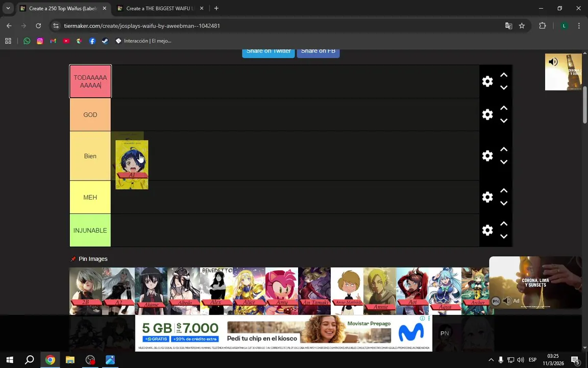
Task: Open the tab search dropdown arrow
Action: point(8,8)
